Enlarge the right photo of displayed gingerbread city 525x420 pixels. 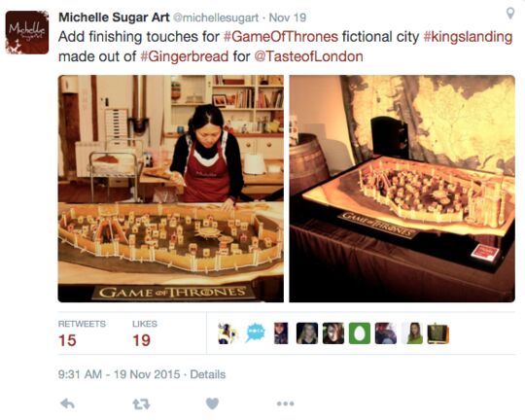[x=402, y=189]
